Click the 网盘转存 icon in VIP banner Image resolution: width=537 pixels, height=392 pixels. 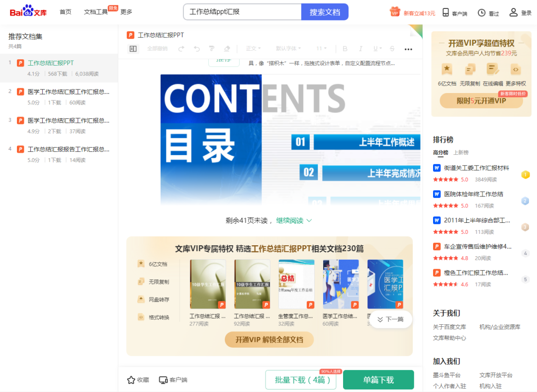point(141,299)
